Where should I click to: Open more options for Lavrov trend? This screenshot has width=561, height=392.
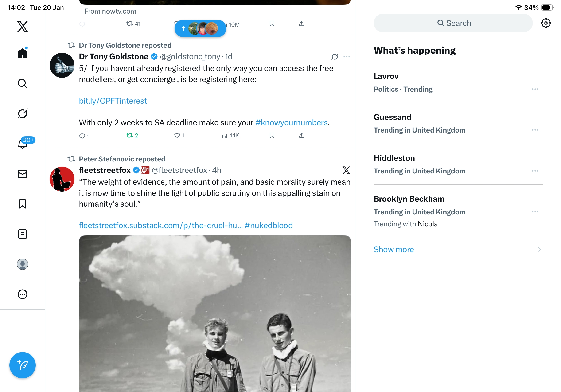[x=535, y=89]
